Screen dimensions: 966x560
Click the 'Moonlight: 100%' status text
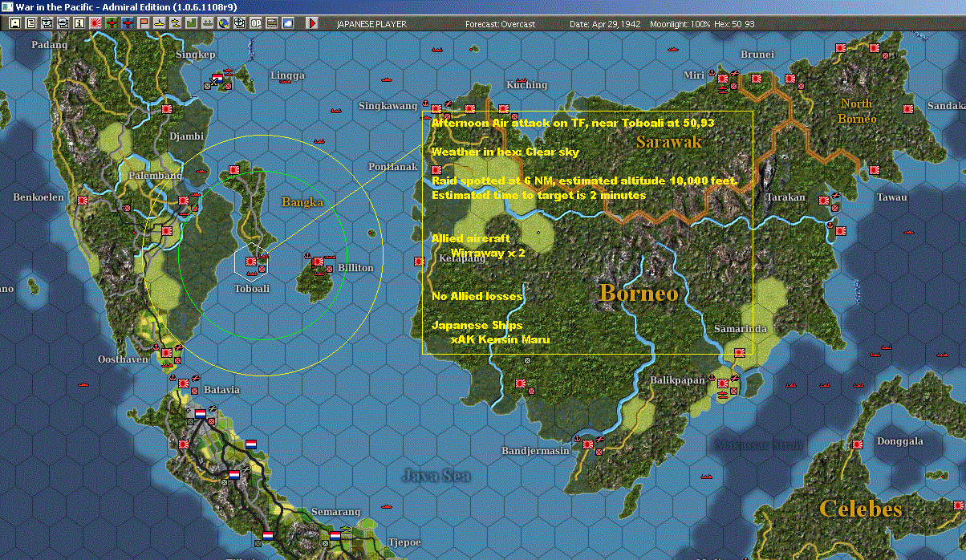click(x=680, y=24)
